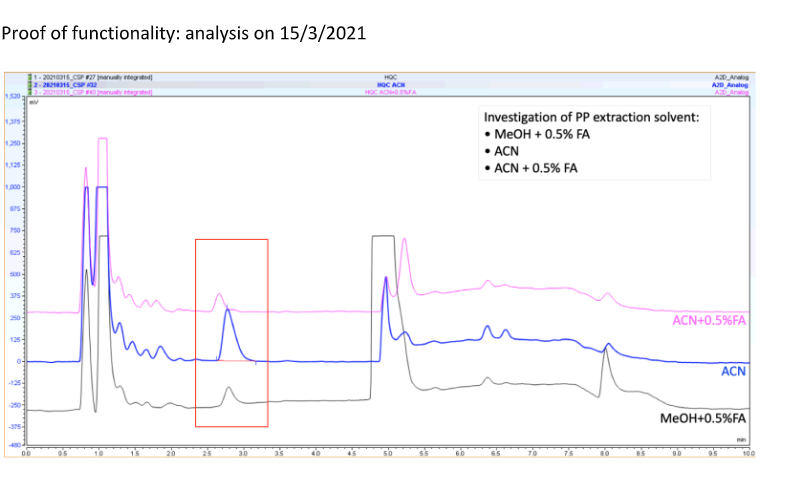Click the integrated blue ACN peak apex
Screen dimensions: 803x483
[227, 309]
